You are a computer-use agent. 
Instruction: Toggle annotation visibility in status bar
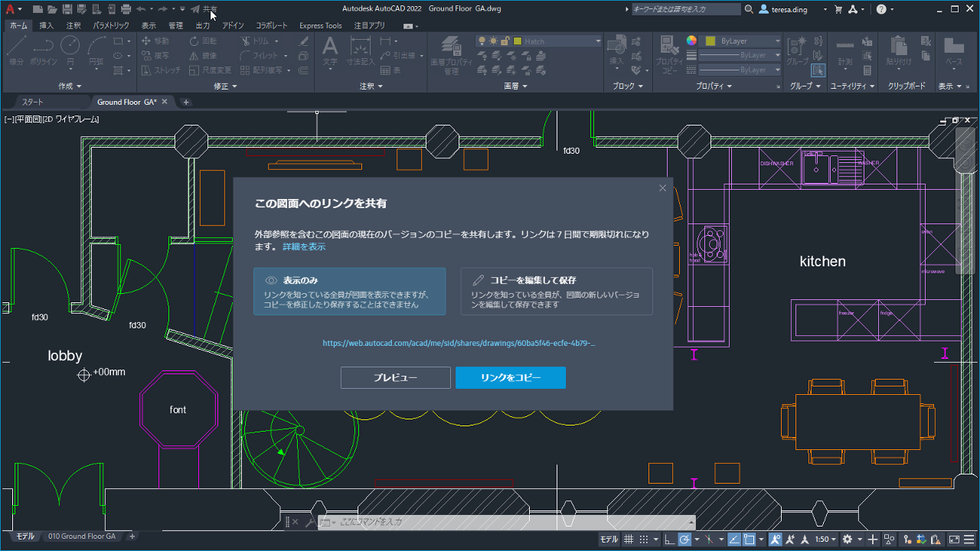[775, 540]
